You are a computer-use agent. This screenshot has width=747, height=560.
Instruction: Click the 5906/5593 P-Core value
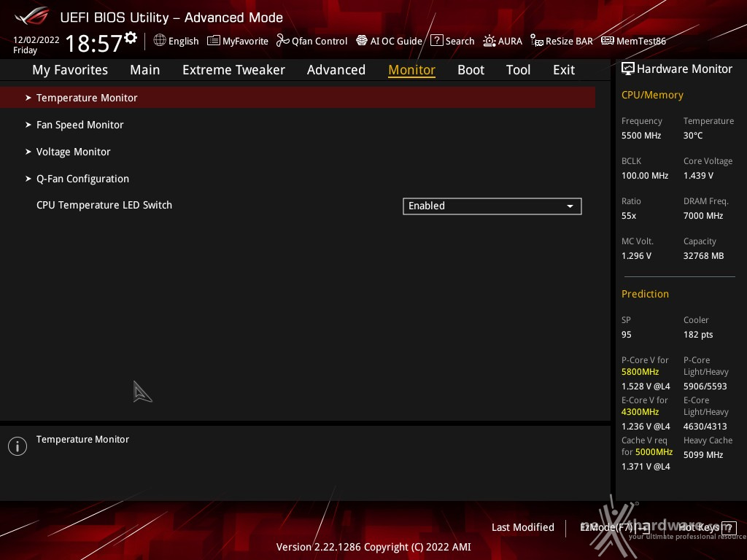(x=705, y=386)
